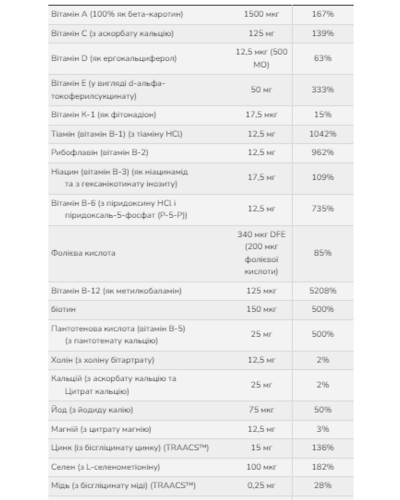Click the Ніацин (вітамін B-3) label

click(119, 178)
